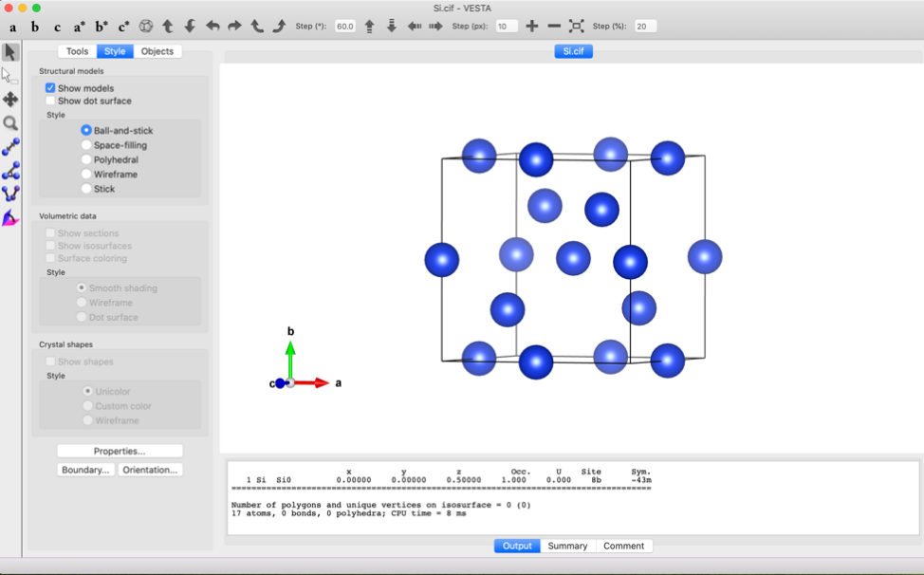Select structural Wireframe style
924x575 pixels.
tap(86, 175)
